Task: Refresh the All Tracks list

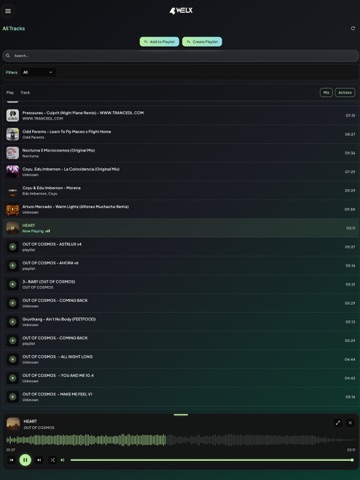Action: tap(353, 28)
